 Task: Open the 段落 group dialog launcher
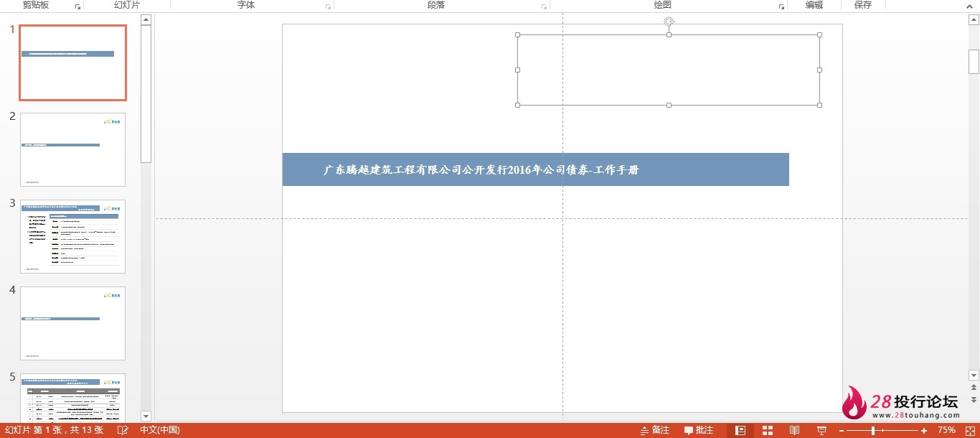545,6
